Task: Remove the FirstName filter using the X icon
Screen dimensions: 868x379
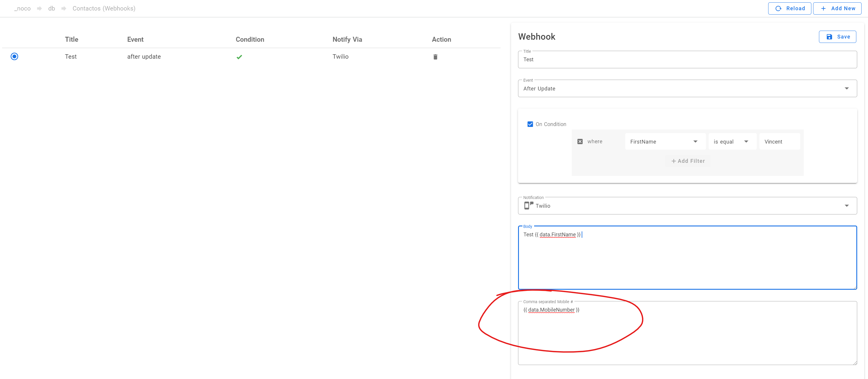Action: (580, 142)
